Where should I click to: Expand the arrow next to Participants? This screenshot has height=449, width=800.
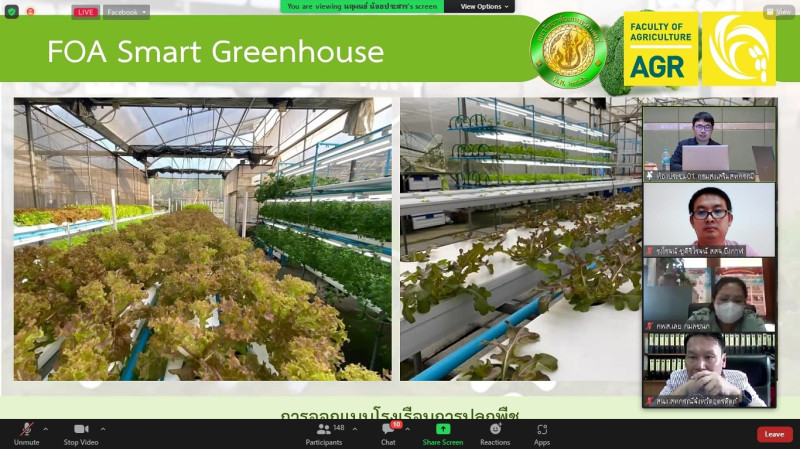[355, 429]
